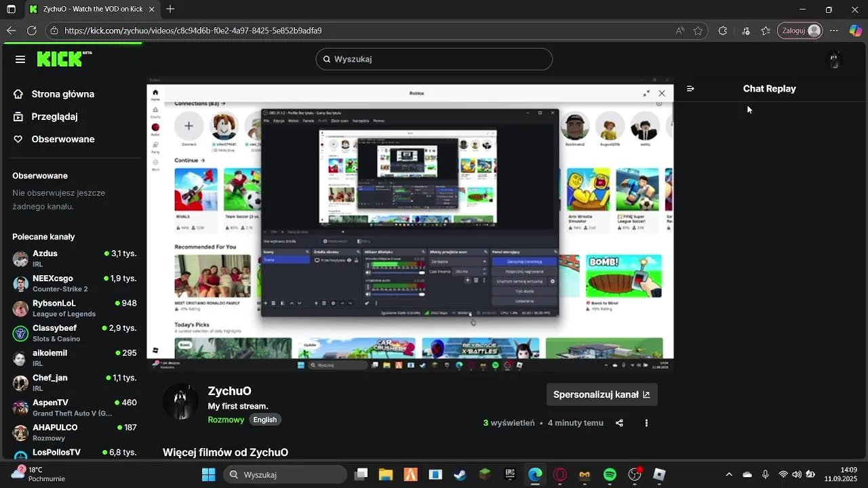This screenshot has width=868, height=488.
Task: Open LosPollosTV recommended channel
Action: point(75,453)
